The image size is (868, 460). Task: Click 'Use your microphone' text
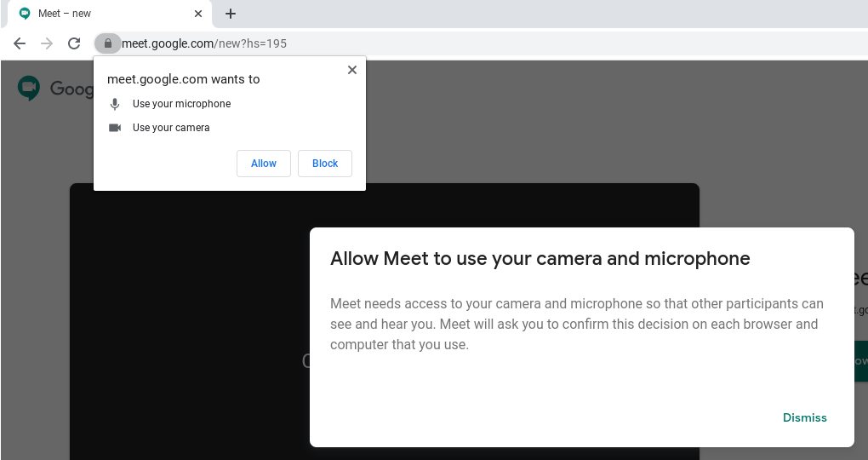(x=181, y=104)
